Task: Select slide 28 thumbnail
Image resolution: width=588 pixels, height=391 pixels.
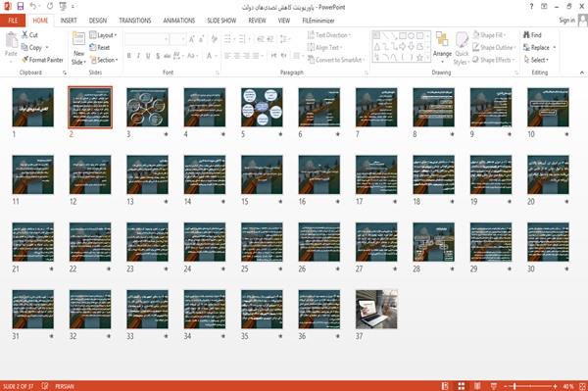Action: click(x=433, y=242)
